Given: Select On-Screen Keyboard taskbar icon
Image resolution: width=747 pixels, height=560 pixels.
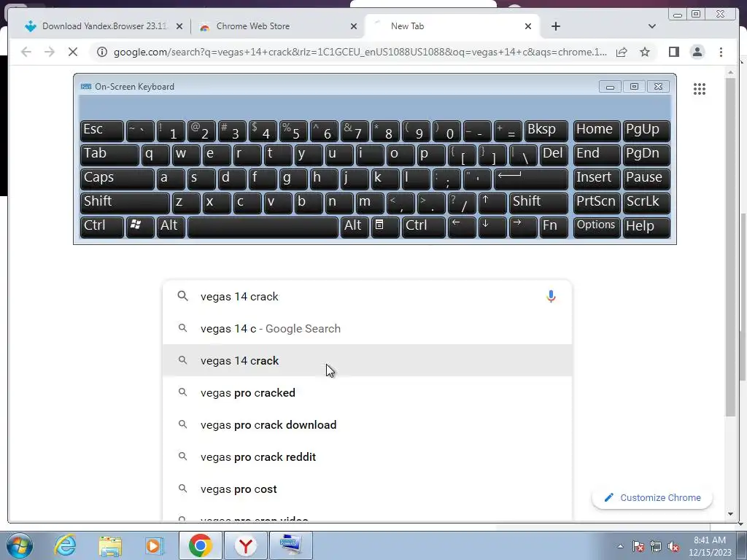Looking at the screenshot, I should pyautogui.click(x=290, y=545).
